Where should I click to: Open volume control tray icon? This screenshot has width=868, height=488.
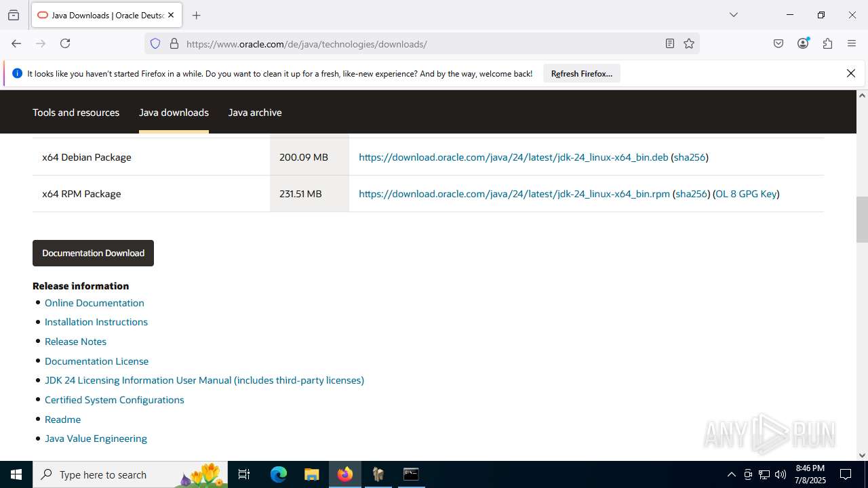point(781,474)
